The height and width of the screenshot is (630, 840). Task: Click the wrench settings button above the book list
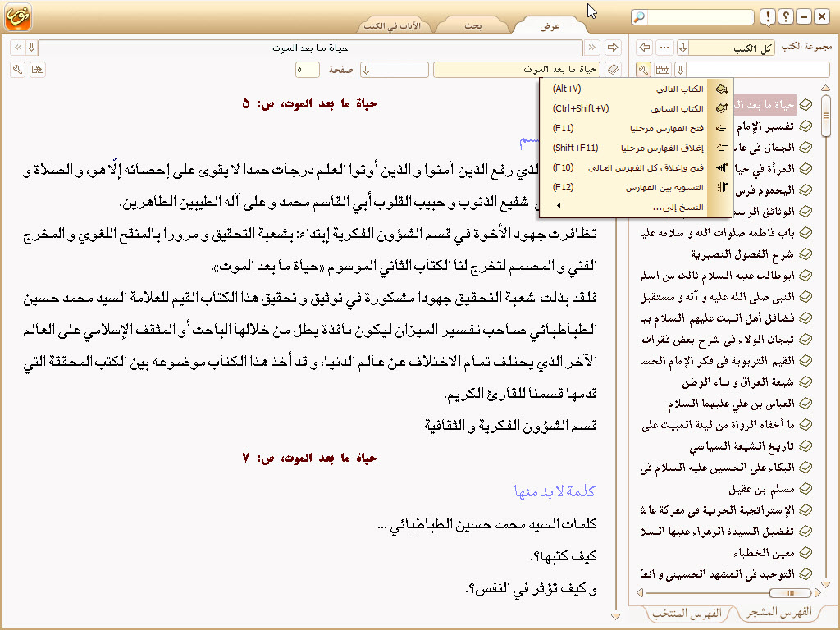(x=643, y=69)
